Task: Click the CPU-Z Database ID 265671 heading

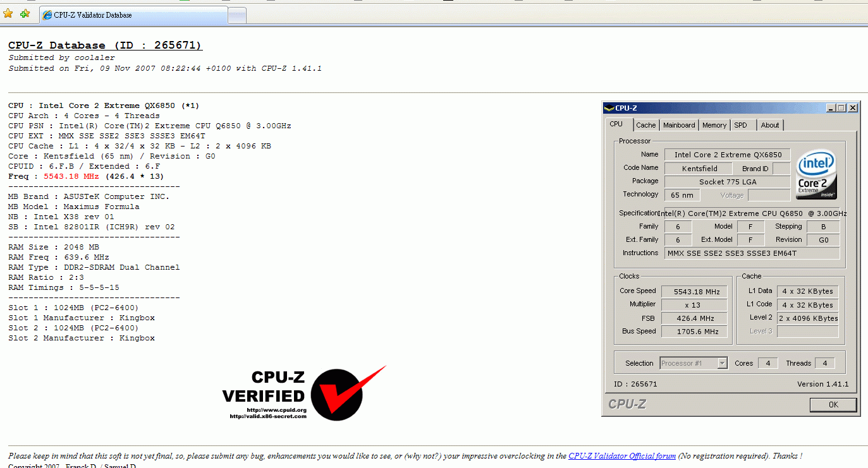Action: (105, 45)
